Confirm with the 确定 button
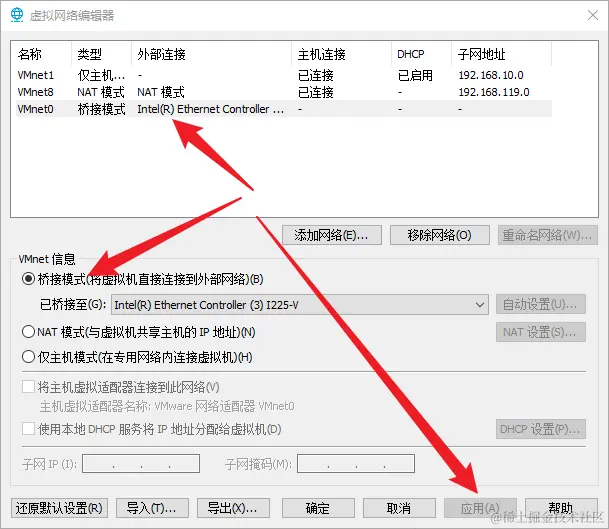The width and height of the screenshot is (609, 529). pos(318,508)
